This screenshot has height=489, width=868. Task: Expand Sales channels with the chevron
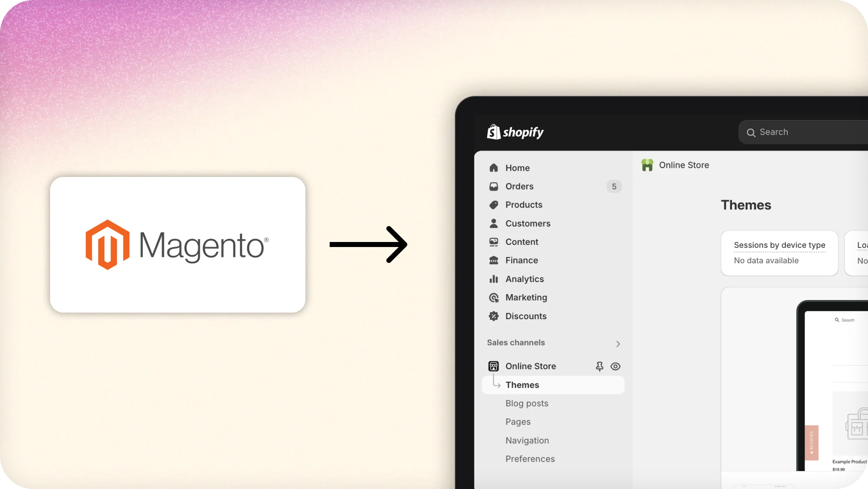(x=618, y=344)
